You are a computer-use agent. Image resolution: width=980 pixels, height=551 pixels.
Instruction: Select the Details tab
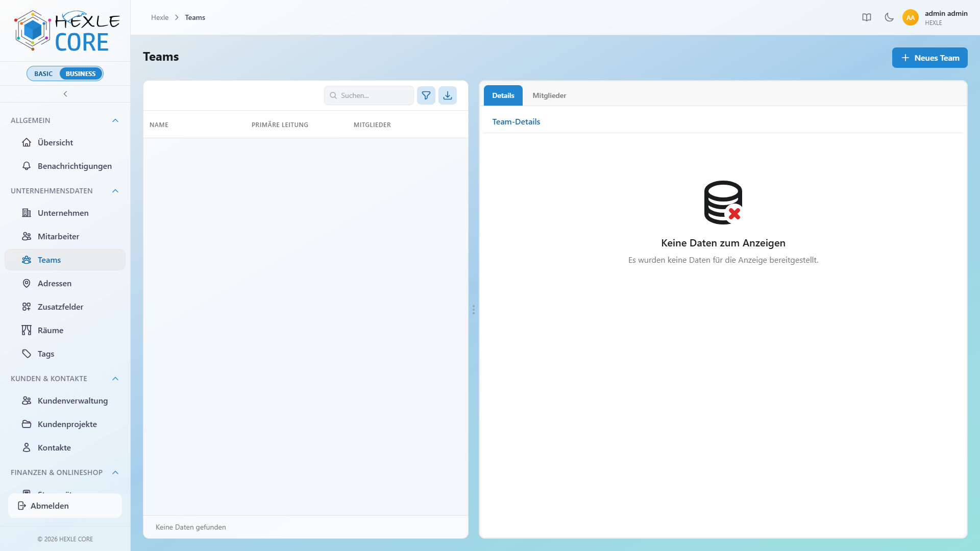click(x=503, y=95)
